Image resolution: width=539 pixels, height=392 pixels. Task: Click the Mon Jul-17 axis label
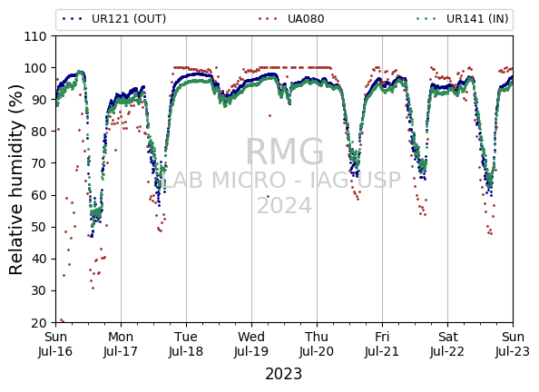pos(121,344)
